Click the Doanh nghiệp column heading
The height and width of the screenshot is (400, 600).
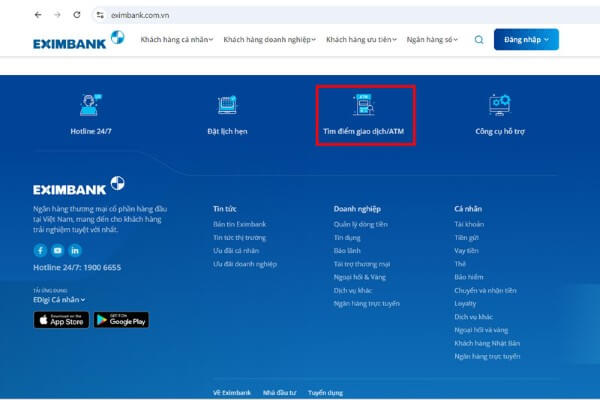357,209
